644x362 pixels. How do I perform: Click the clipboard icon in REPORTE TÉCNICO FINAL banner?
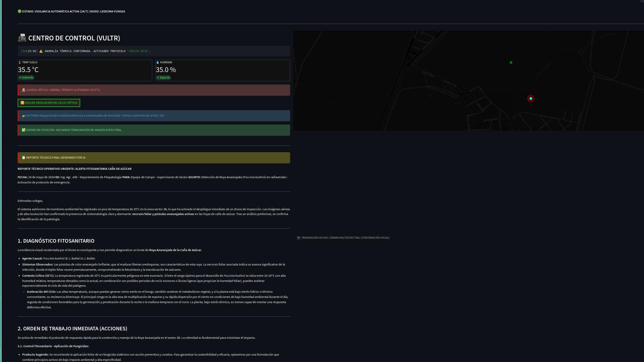[24, 158]
